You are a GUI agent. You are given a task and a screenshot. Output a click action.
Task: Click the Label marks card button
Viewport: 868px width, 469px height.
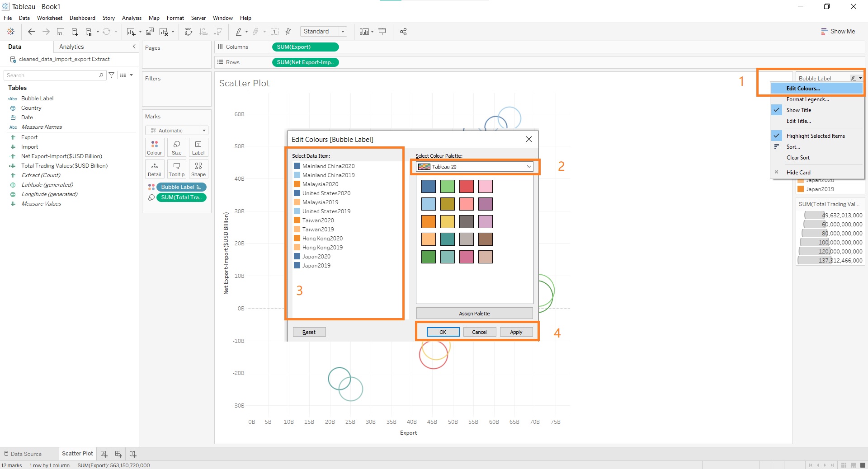(x=198, y=147)
